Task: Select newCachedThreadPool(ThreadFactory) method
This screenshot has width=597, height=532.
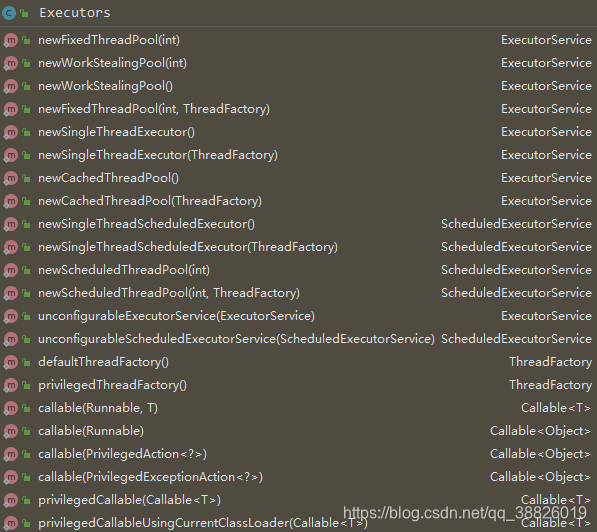Action: click(x=150, y=201)
